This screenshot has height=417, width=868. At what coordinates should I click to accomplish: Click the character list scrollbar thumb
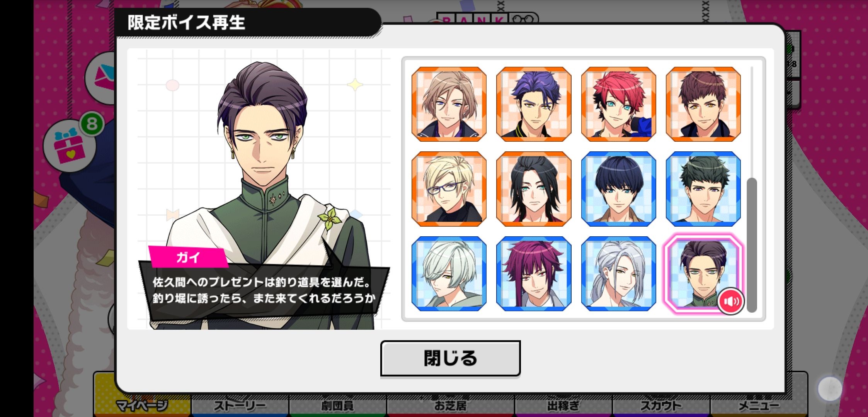(752, 245)
